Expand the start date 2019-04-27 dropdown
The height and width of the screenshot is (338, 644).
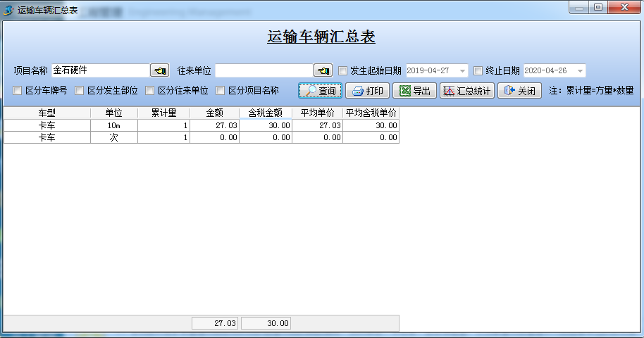pyautogui.click(x=462, y=70)
